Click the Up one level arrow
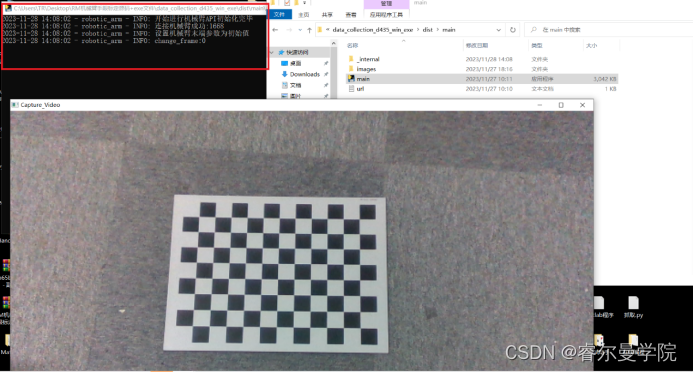Screen dimensions: 693x372 pyautogui.click(x=309, y=30)
